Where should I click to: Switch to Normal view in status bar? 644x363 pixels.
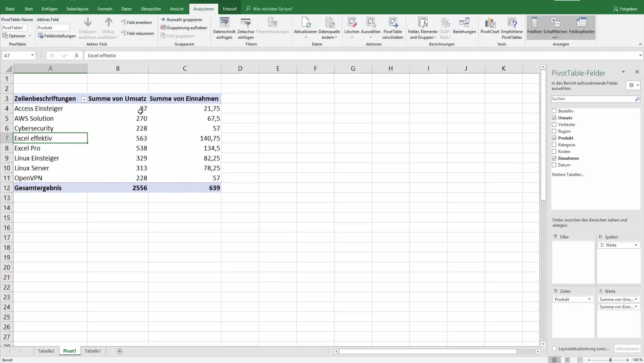point(554,360)
